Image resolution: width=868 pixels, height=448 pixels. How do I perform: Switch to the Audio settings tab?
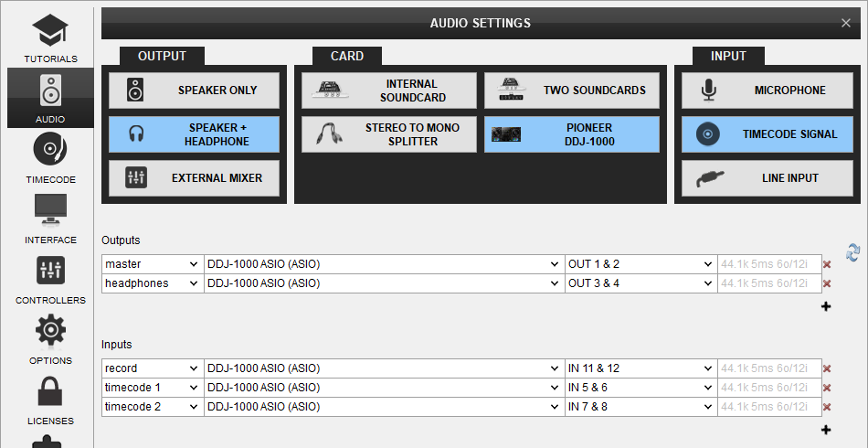[x=50, y=98]
